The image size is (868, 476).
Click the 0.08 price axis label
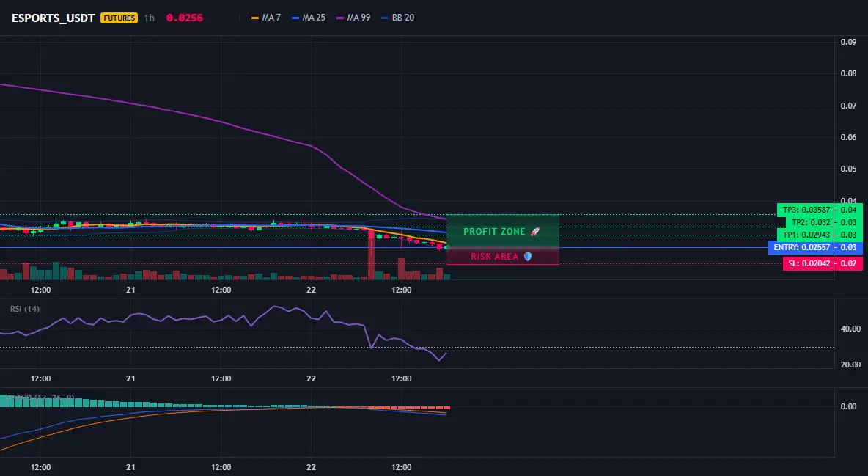pos(848,73)
